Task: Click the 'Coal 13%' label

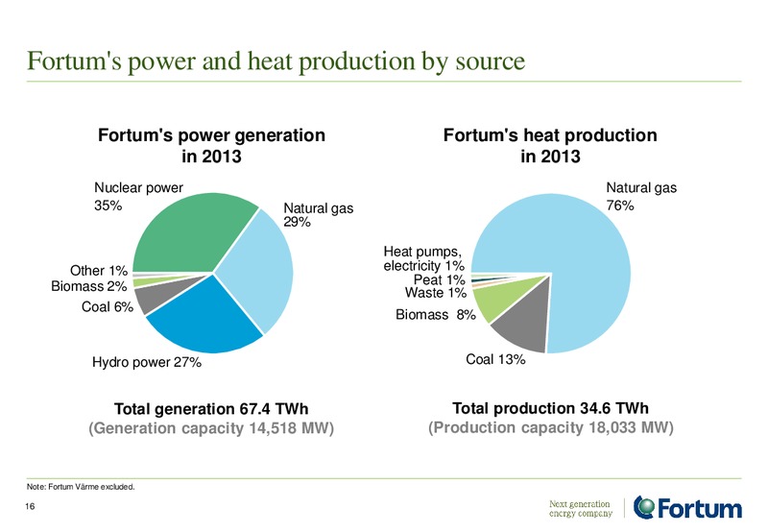Action: (495, 359)
